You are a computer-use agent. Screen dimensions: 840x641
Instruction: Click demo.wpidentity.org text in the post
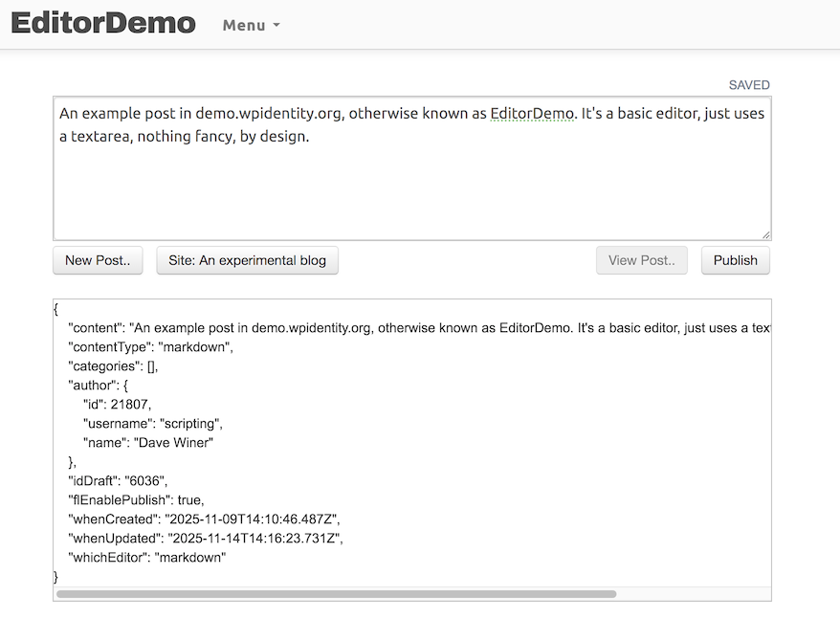269,114
